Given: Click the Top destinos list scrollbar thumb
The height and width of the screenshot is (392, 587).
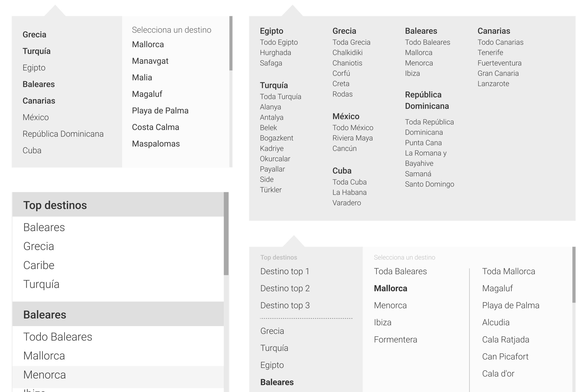Looking at the screenshot, I should pyautogui.click(x=226, y=233).
